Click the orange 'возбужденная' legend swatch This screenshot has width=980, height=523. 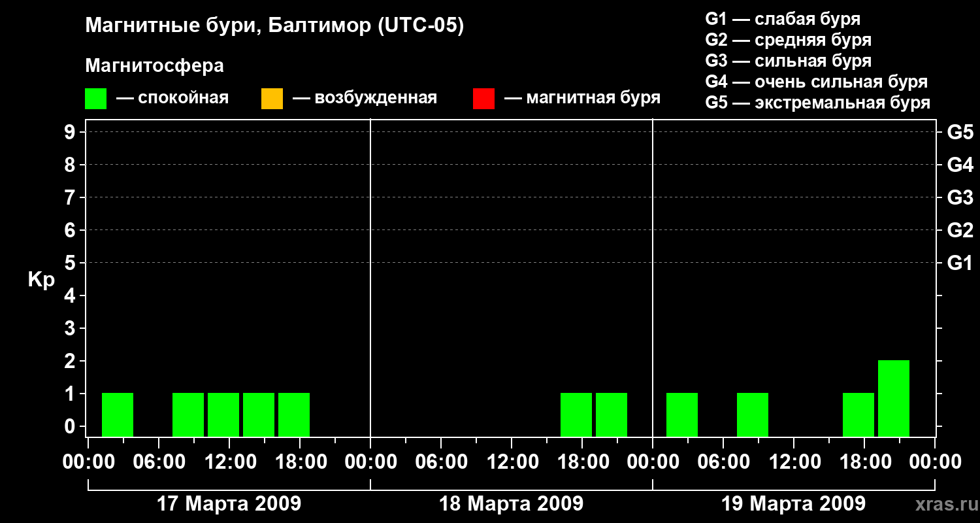tap(272, 99)
